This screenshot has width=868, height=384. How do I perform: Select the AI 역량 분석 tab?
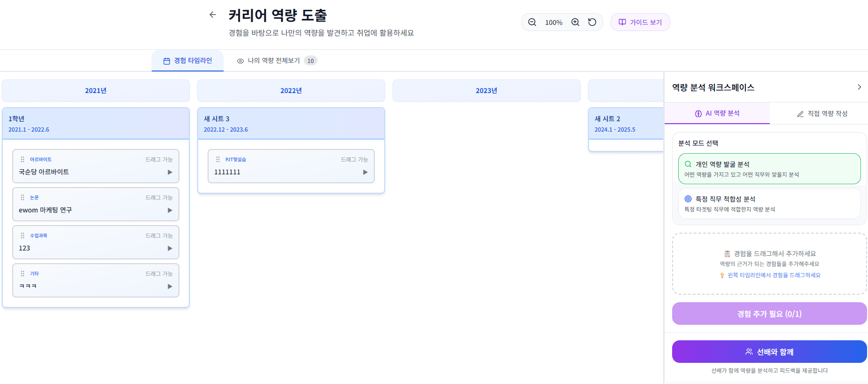[x=717, y=113]
